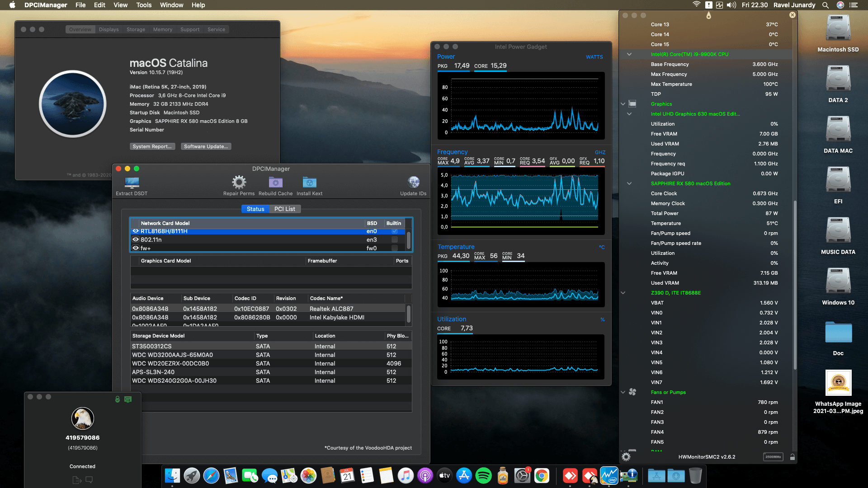
Task: Open Intel Power Gadget in the Dock
Action: click(609, 476)
